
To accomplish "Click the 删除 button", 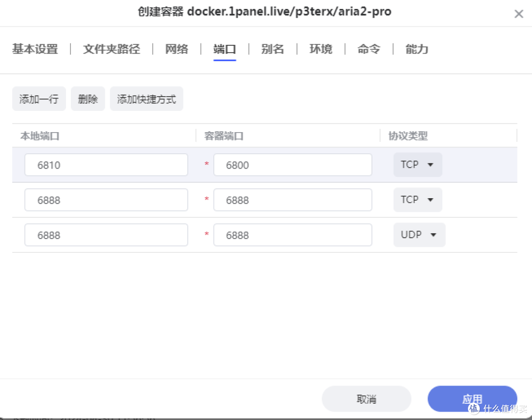I will pyautogui.click(x=88, y=99).
